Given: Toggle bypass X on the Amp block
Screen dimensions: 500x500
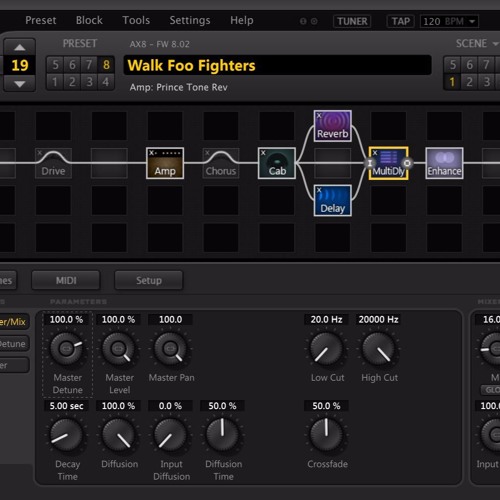Looking at the screenshot, I should coord(151,153).
